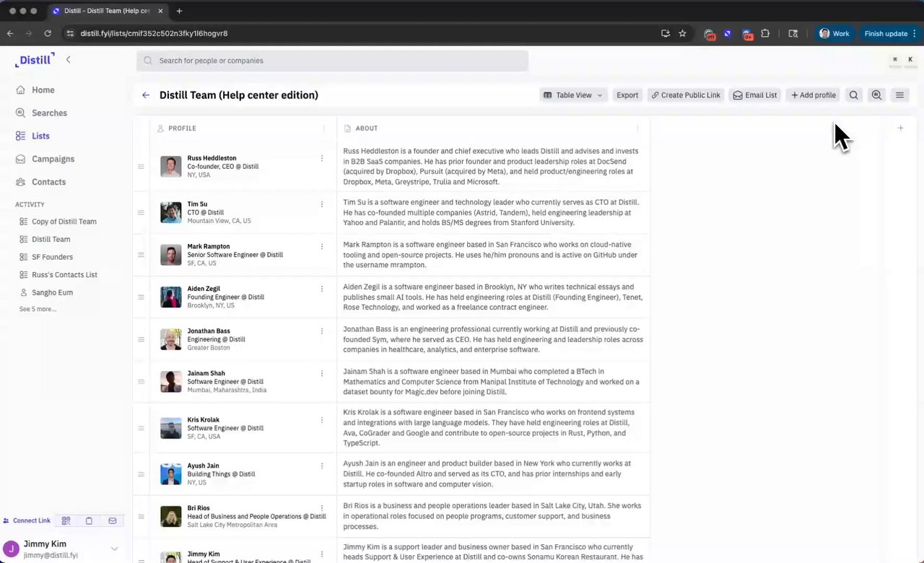Open Tim Su row options menu

click(x=322, y=204)
